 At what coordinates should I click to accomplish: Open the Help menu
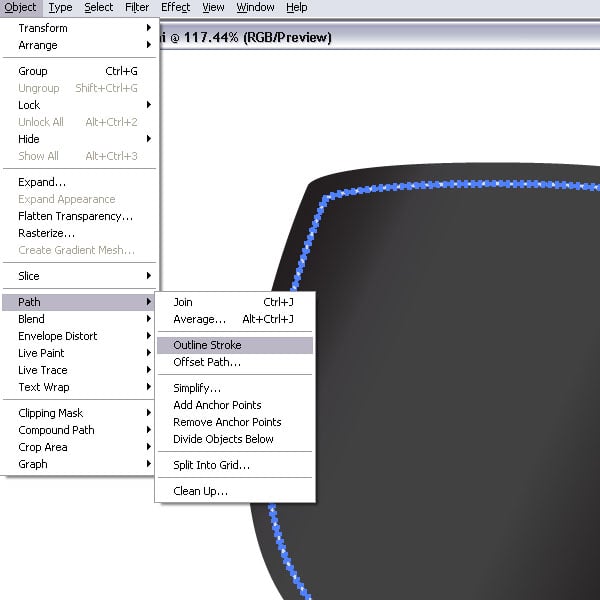point(297,7)
